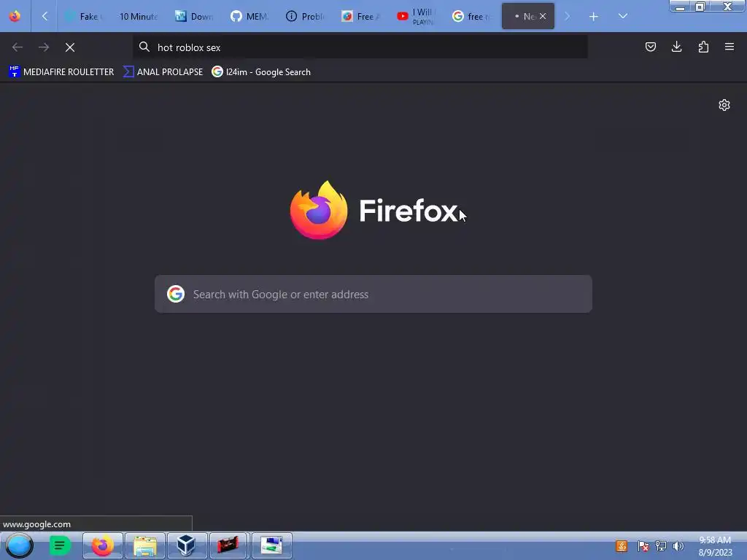
Task: Stop loading the page
Action: click(70, 47)
